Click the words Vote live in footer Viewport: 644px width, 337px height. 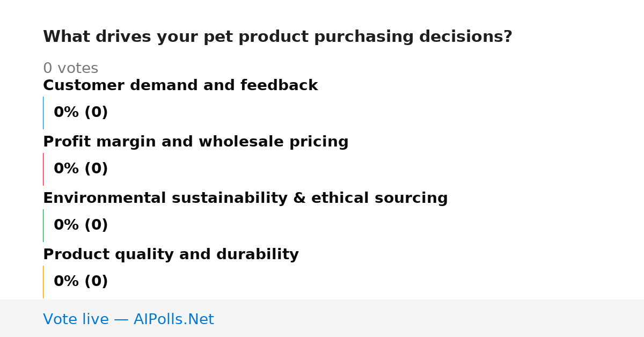76,319
